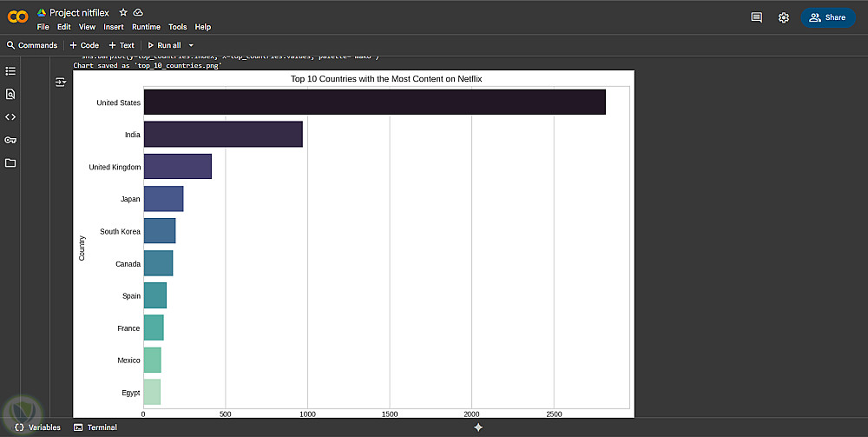The width and height of the screenshot is (868, 437).
Task: Click the Mexico bar in the chart
Action: pos(152,360)
